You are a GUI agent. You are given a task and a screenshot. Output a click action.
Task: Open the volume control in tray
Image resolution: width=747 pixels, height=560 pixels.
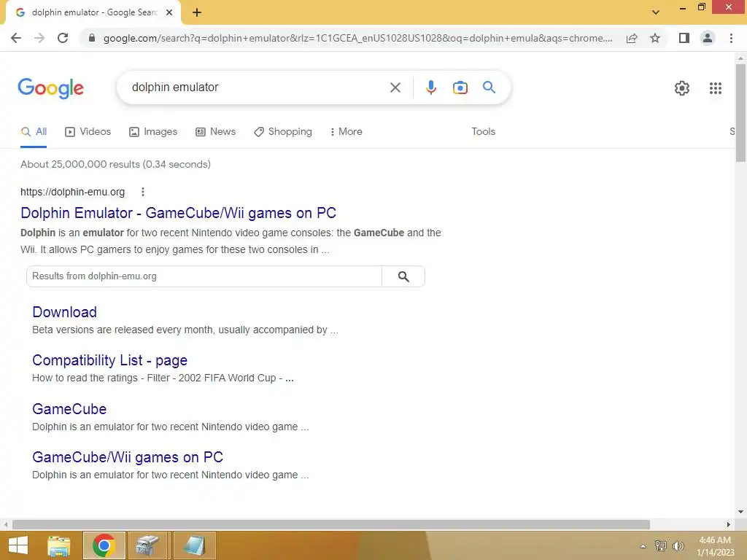coord(678,546)
